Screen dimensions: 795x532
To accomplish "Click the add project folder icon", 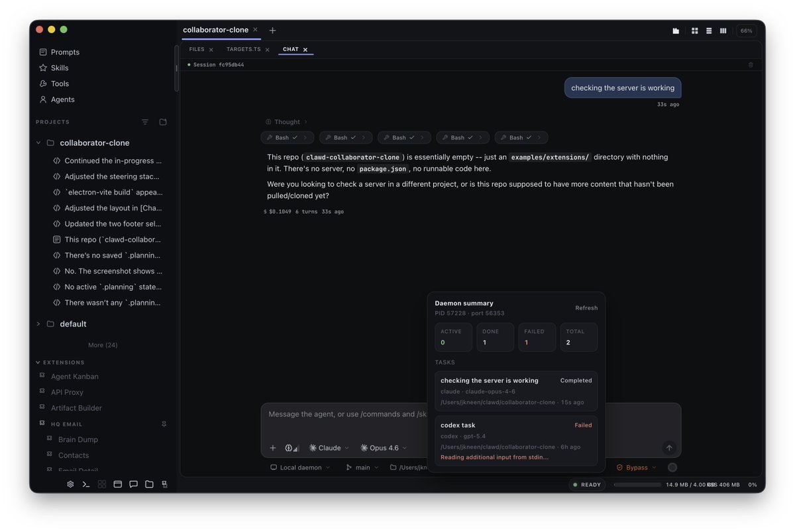I will 163,122.
